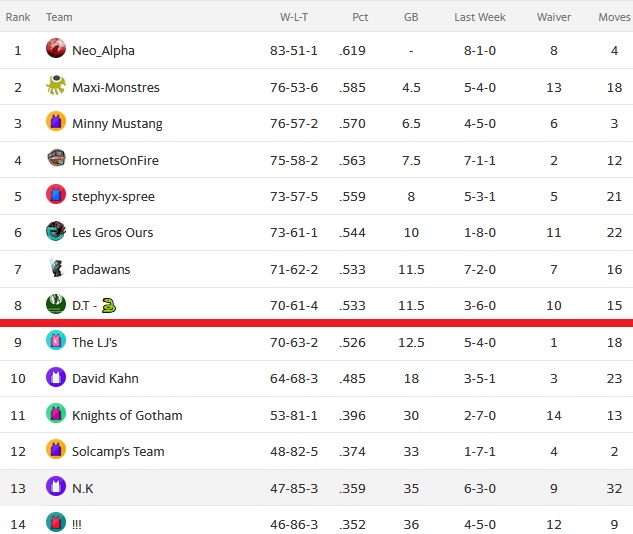This screenshot has height=534, width=633.
Task: Open the Maxi-Monstres green monster avatar
Action: [56, 85]
